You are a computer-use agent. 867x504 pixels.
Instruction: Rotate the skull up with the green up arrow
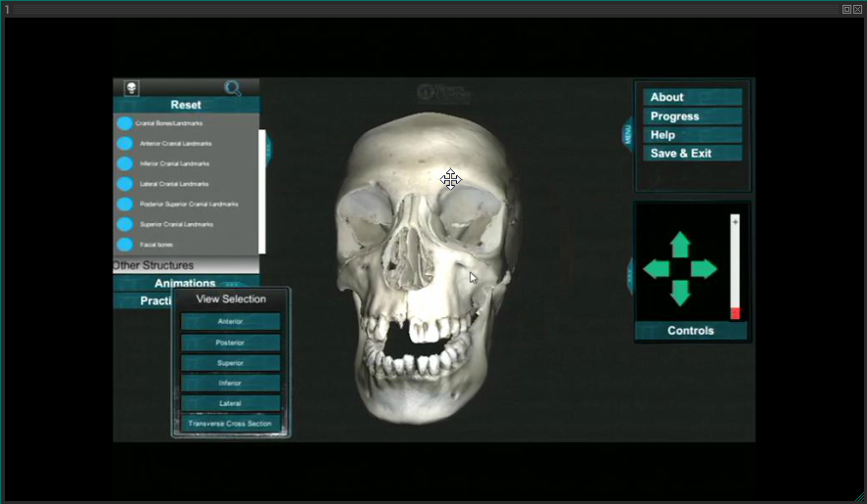(x=680, y=244)
